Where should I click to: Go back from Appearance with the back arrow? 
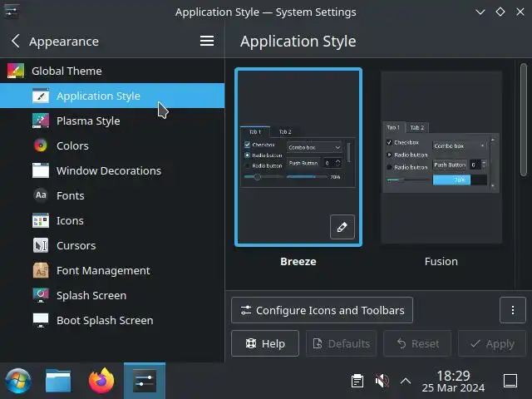16,41
